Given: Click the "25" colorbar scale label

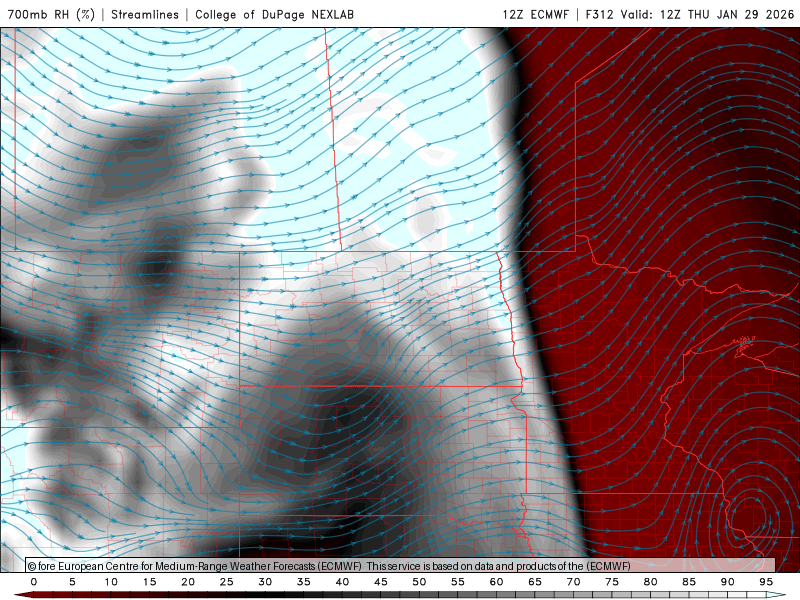Looking at the screenshot, I should [227, 582].
